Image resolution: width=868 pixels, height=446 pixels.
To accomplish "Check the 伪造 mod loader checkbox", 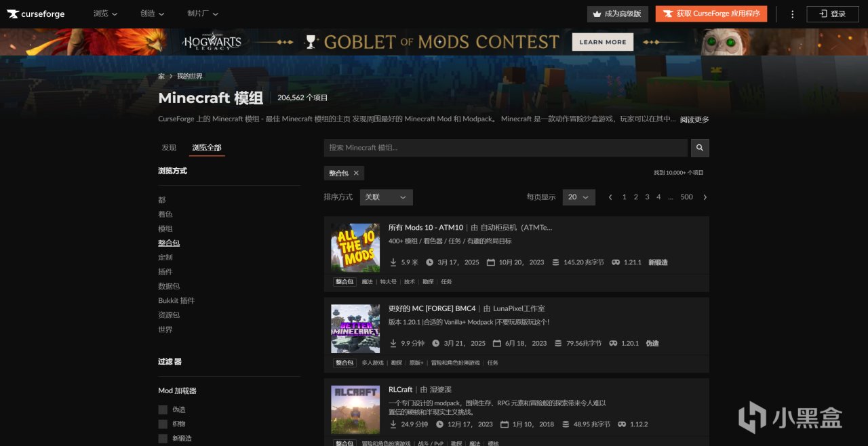I will point(163,409).
